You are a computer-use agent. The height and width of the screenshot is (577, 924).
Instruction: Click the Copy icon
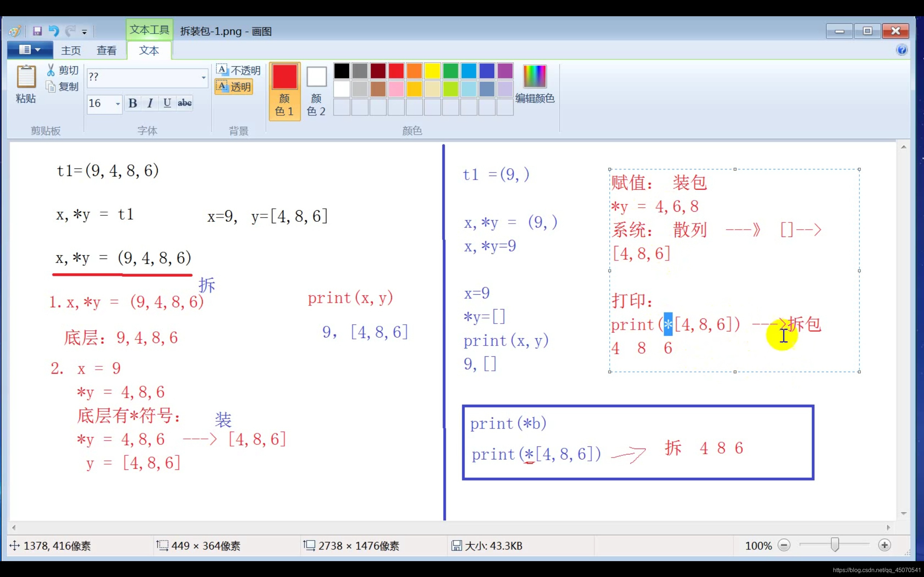point(51,87)
